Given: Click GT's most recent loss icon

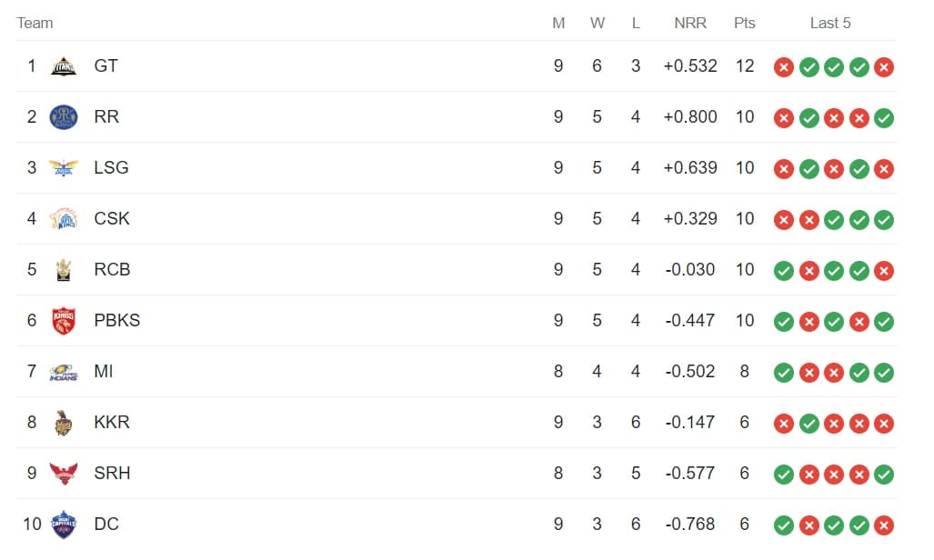Looking at the screenshot, I should [x=883, y=66].
